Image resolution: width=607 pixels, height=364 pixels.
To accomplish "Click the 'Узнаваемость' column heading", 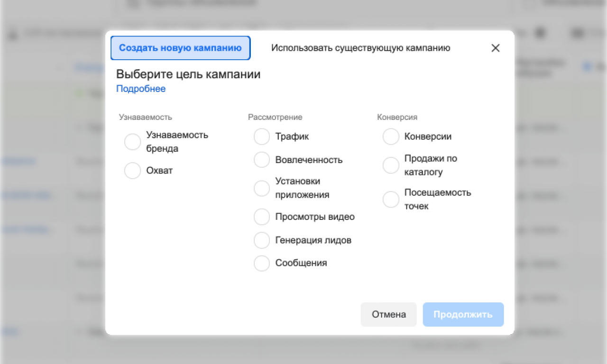I will tap(145, 117).
